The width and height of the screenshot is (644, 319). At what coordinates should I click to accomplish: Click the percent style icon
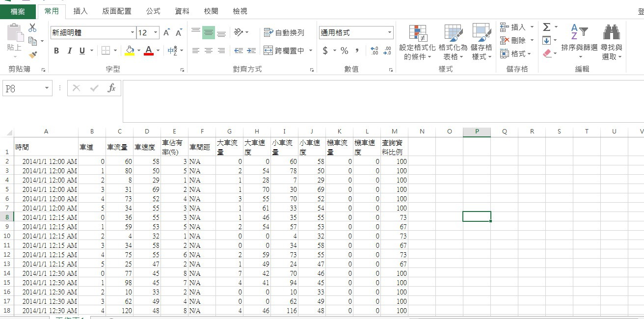(x=344, y=51)
